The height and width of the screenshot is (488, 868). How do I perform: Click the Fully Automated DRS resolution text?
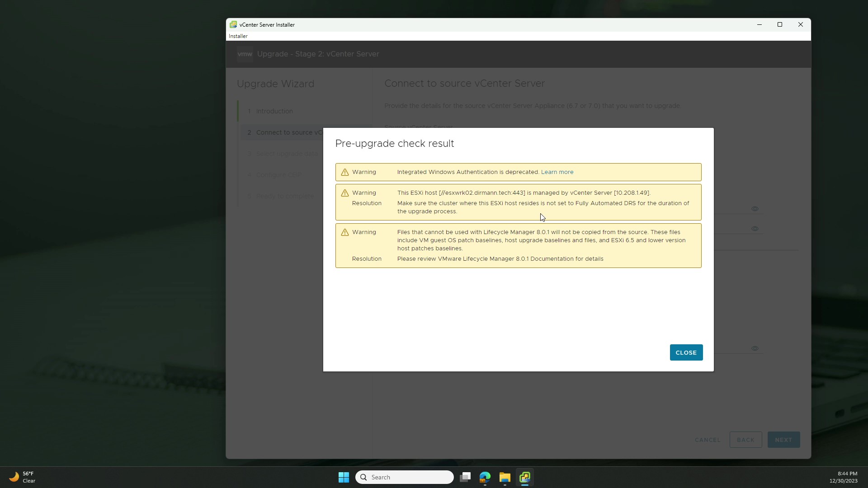(543, 207)
